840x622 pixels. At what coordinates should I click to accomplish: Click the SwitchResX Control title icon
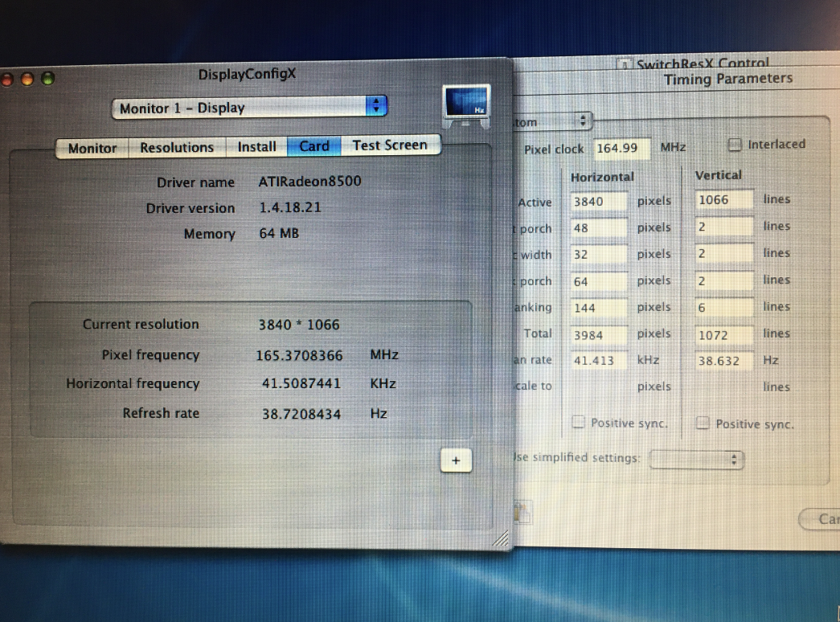(x=624, y=65)
